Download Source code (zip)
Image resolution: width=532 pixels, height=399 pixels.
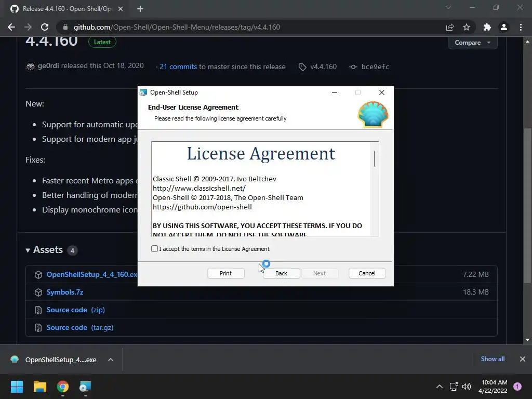[x=76, y=310]
